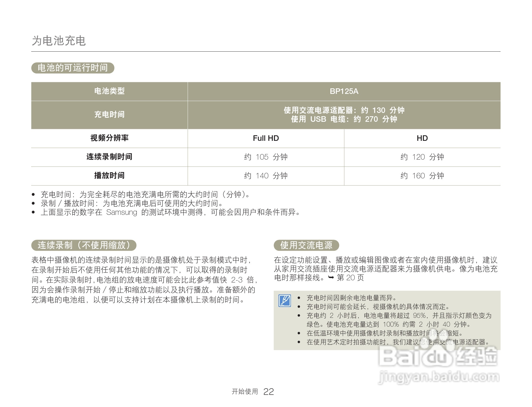Open the 为电池充电 page title
532x407 pixels.
point(59,41)
